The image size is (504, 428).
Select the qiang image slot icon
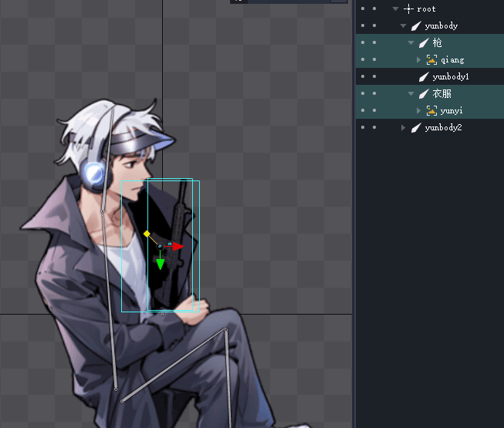pos(432,60)
